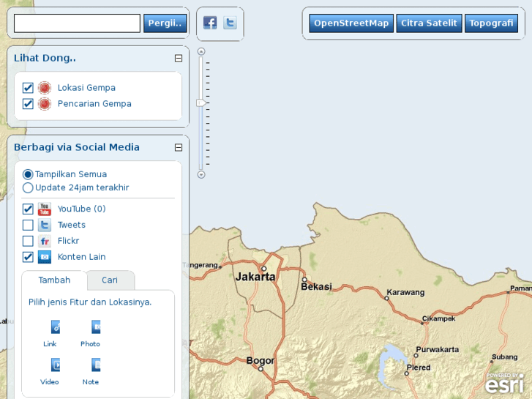Switch to the Cari tab

tap(110, 280)
